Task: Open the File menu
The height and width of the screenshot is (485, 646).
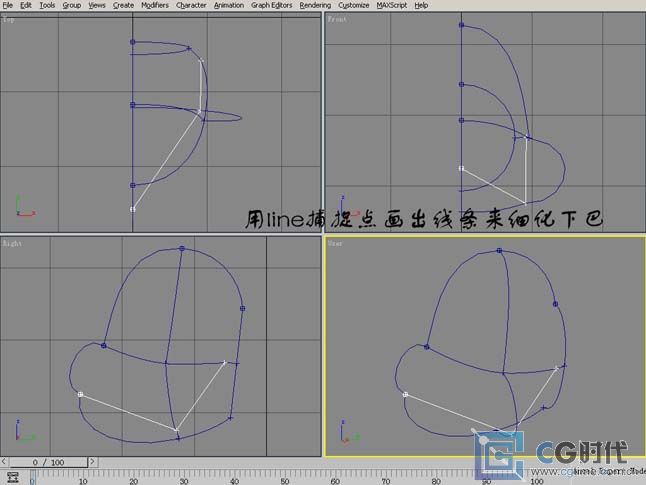Action: pyautogui.click(x=7, y=5)
